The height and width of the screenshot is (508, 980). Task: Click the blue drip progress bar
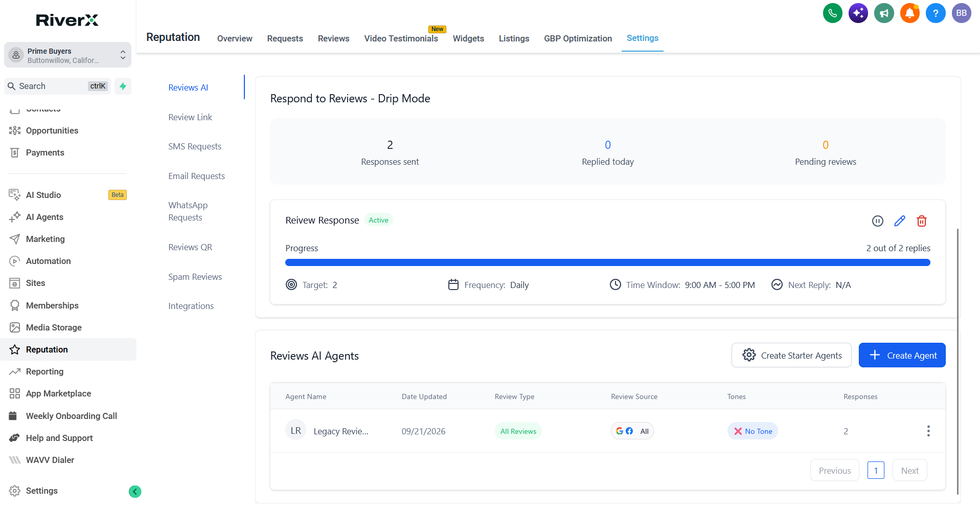coord(607,262)
